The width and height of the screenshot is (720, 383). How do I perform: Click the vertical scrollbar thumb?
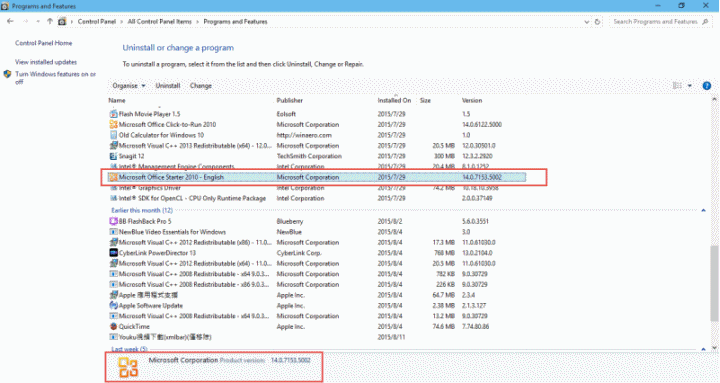pyautogui.click(x=714, y=284)
